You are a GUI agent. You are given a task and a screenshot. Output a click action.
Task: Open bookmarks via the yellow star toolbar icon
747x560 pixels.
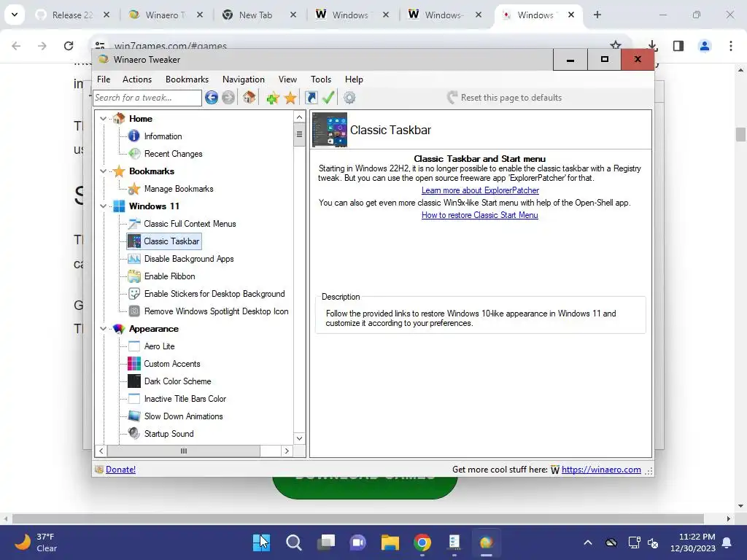pos(290,98)
